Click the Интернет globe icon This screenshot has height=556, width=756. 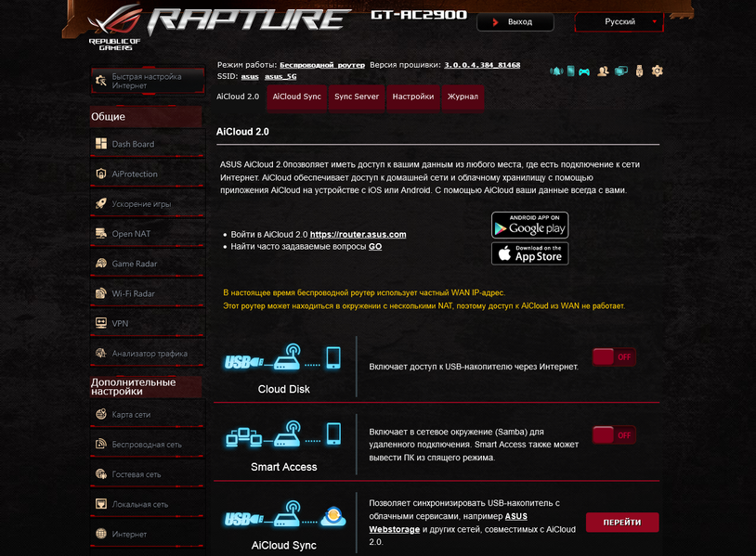click(100, 534)
